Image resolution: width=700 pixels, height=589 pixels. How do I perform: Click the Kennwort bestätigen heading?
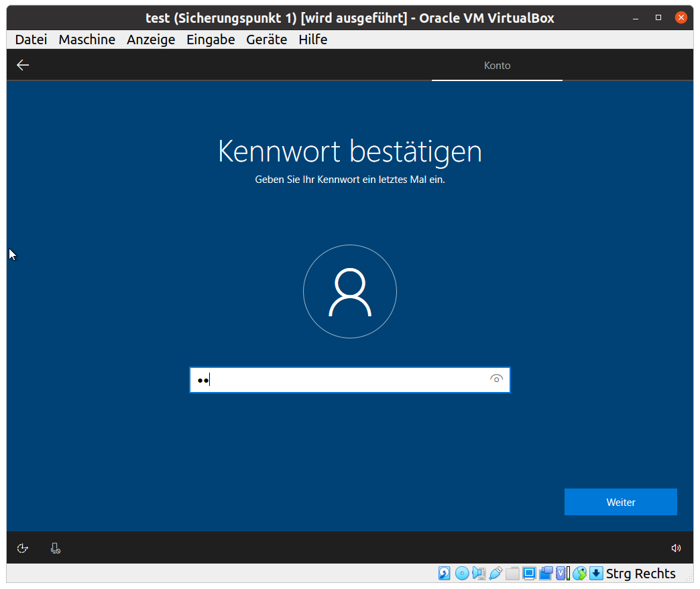tap(350, 151)
